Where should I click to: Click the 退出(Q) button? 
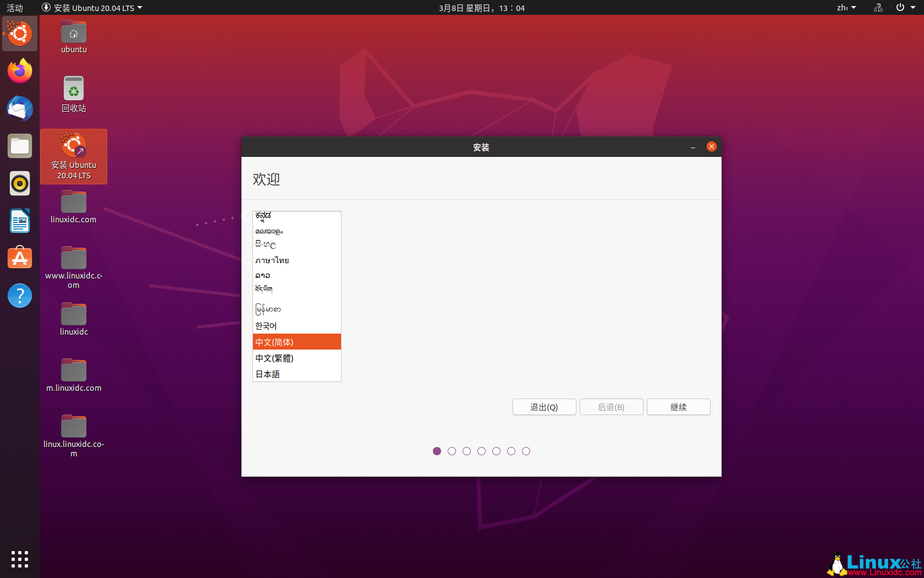coord(544,407)
